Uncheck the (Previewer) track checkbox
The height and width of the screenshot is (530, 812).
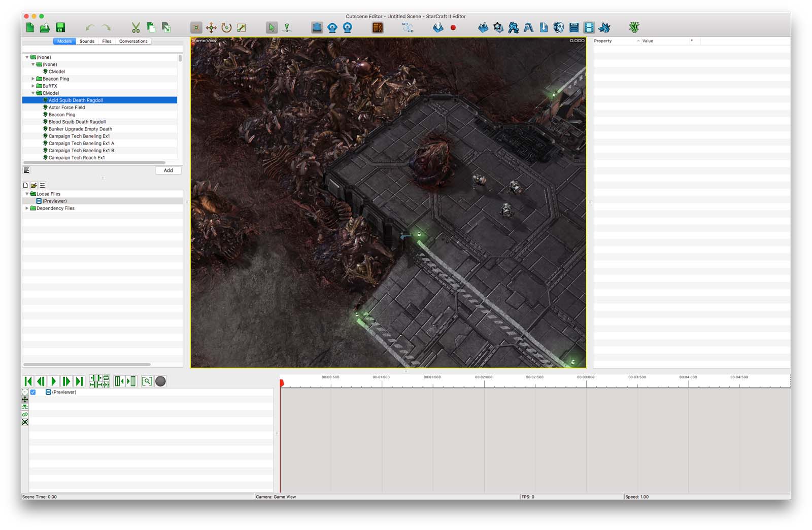pos(33,392)
